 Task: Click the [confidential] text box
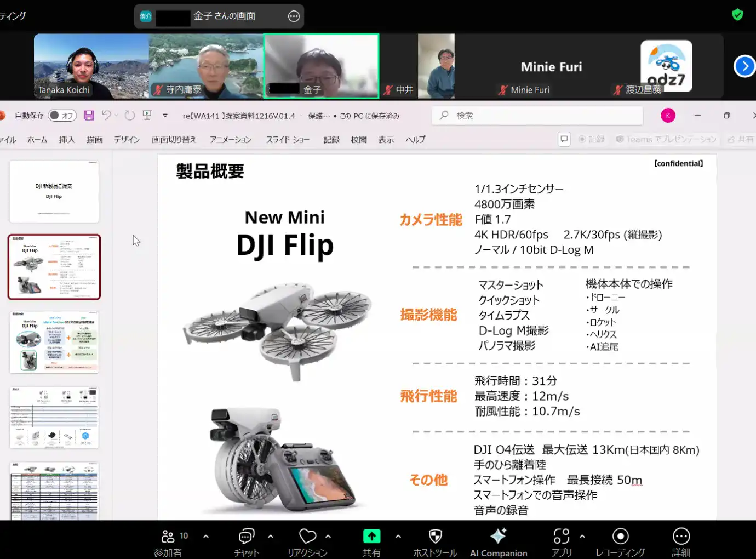[x=679, y=163]
